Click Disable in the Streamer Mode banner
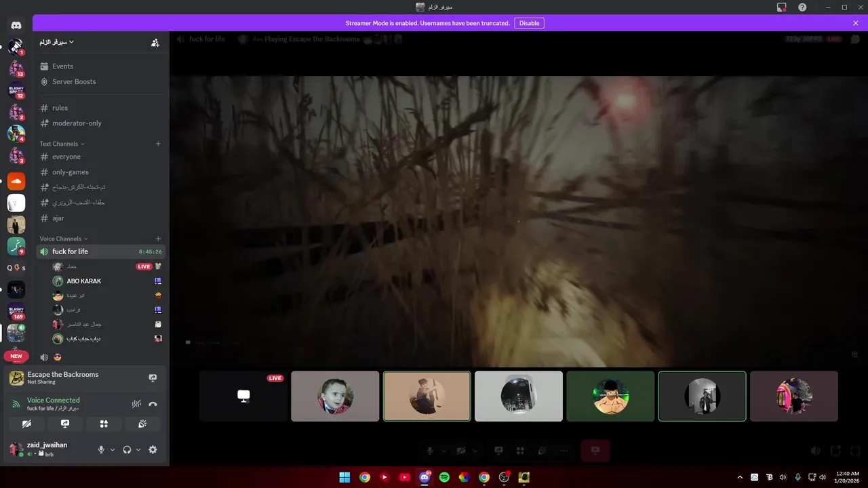Screen dimensions: 868x488 pyautogui.click(x=529, y=23)
